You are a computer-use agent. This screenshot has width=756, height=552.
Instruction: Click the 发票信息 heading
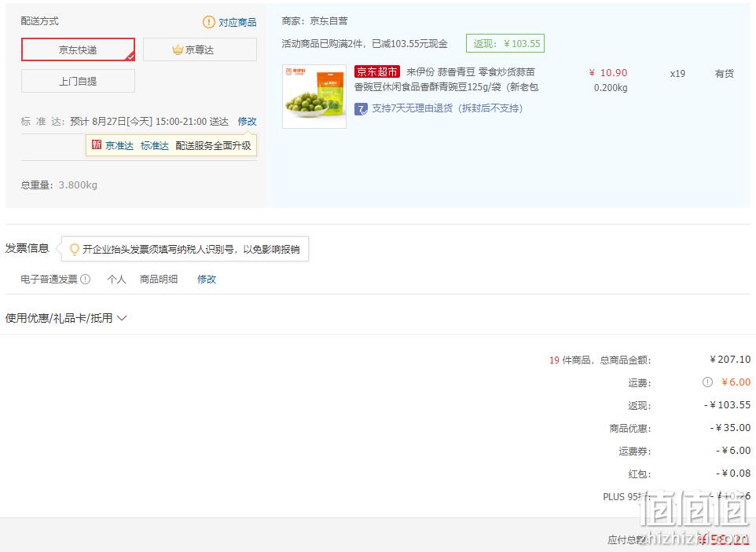(27, 248)
